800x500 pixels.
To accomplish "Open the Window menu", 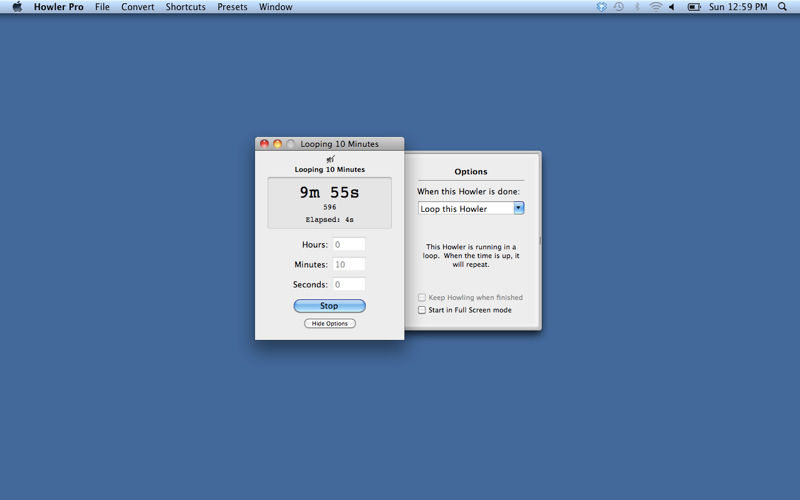I will coord(276,7).
